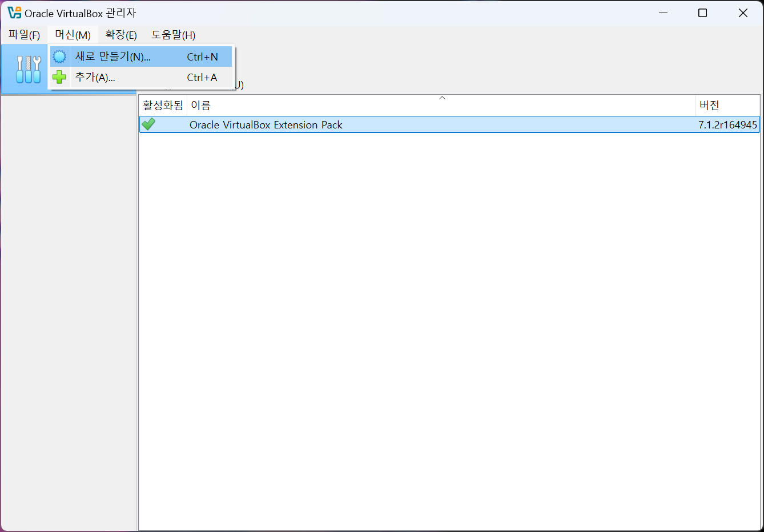Screen dimensions: 764x532
Task: Open the 도움말(H) menu
Action: (173, 35)
